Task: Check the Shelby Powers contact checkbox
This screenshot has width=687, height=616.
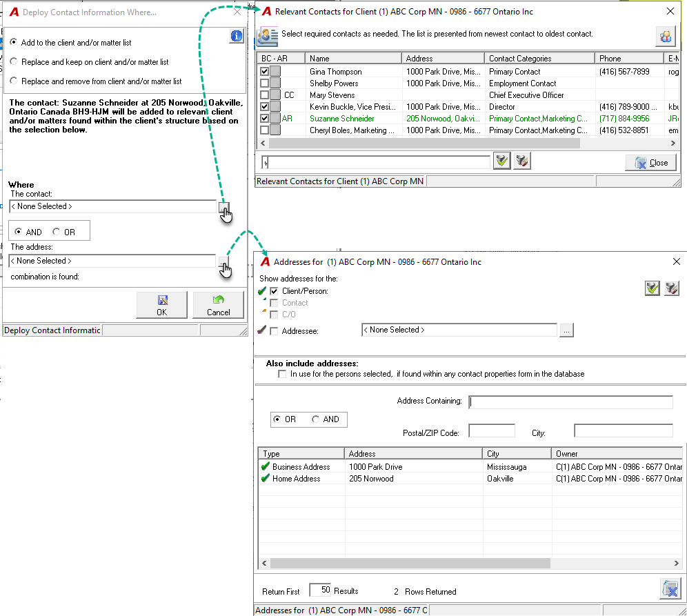Action: tap(264, 83)
